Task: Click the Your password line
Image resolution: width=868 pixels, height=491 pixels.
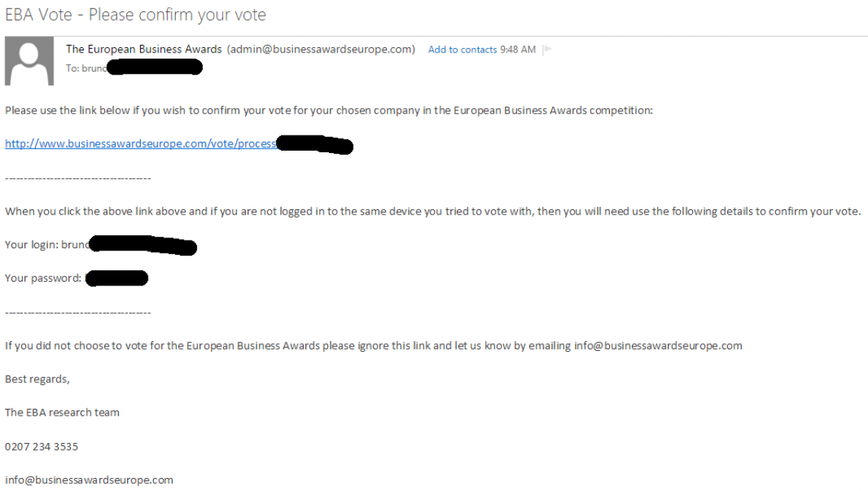Action: 43,279
